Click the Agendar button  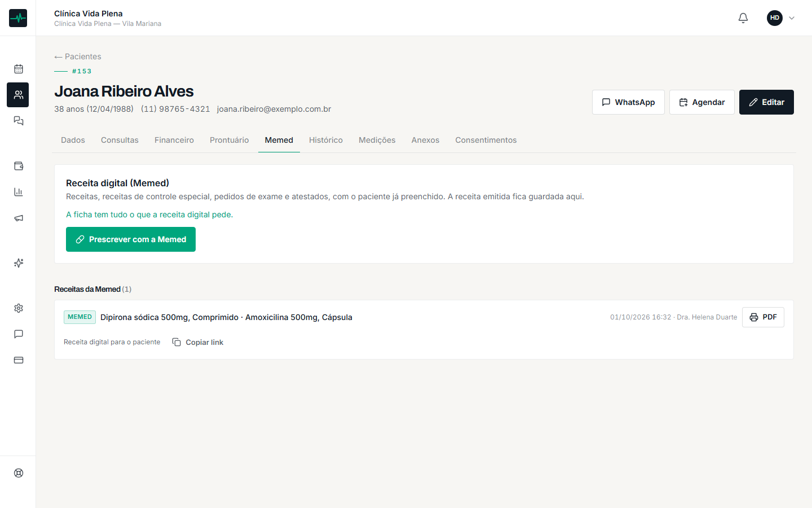[x=702, y=102]
